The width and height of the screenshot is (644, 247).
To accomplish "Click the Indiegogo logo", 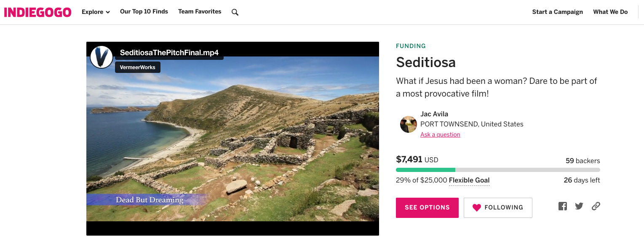I will click(x=37, y=12).
